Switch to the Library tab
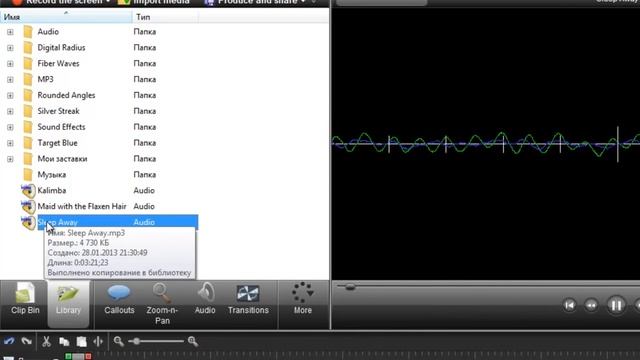The image size is (640, 360). [x=68, y=304]
